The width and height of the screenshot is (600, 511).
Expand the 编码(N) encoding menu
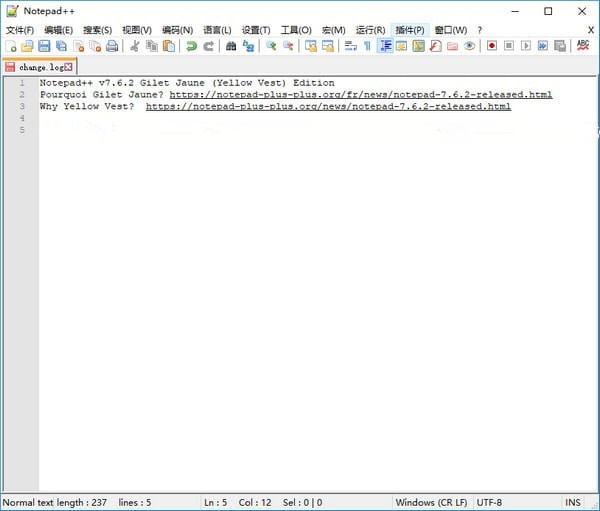(x=177, y=30)
